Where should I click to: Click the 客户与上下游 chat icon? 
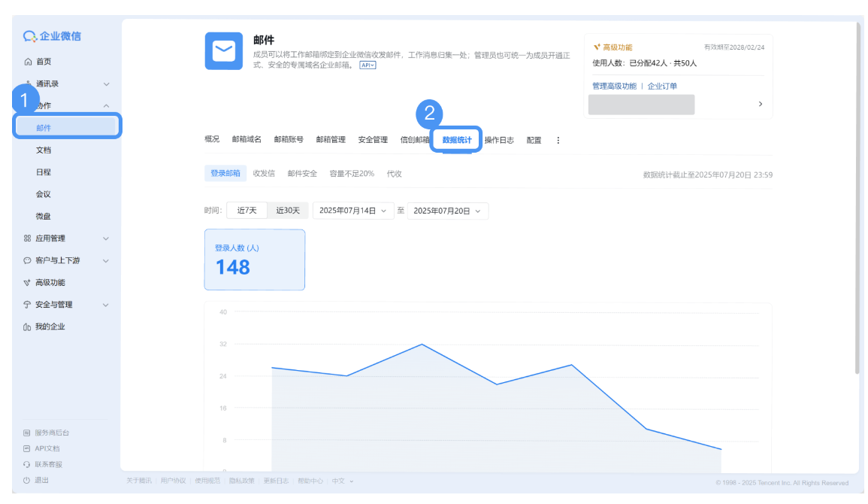(x=27, y=260)
